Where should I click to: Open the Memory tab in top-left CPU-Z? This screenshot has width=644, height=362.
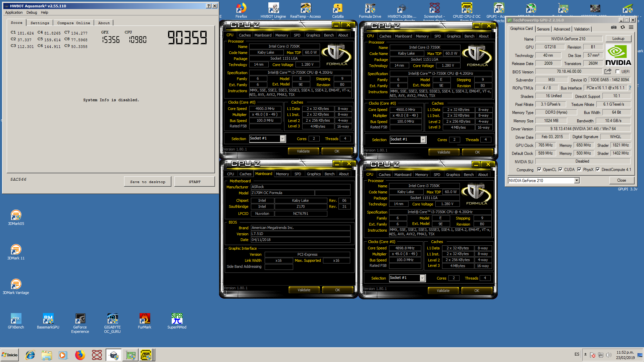282,35
